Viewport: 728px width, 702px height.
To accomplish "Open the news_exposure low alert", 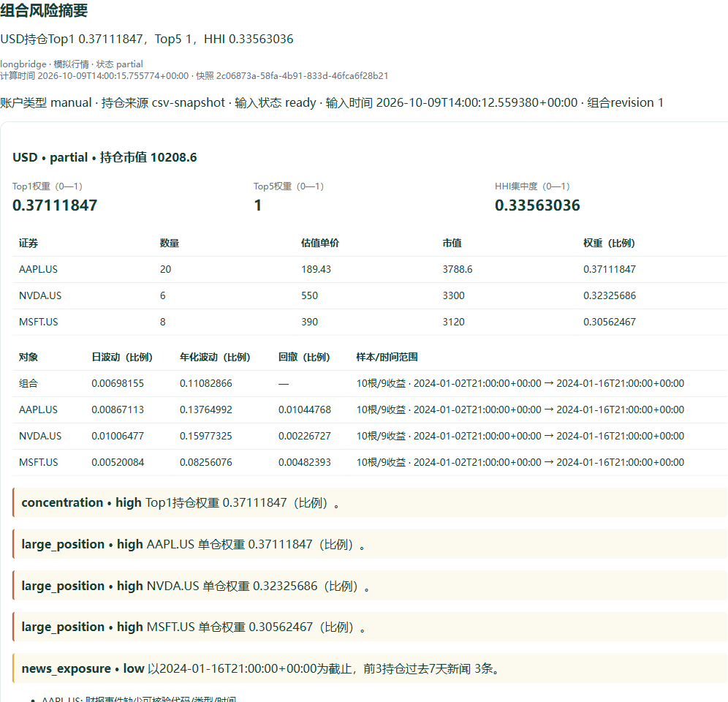I will 370,668.
